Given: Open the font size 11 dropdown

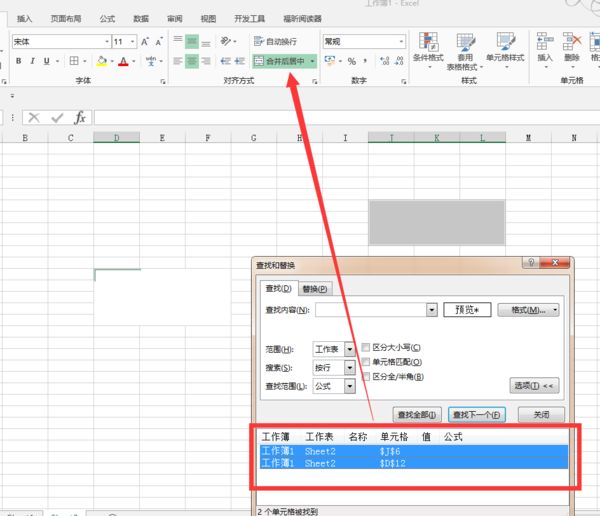Looking at the screenshot, I should (x=132, y=41).
